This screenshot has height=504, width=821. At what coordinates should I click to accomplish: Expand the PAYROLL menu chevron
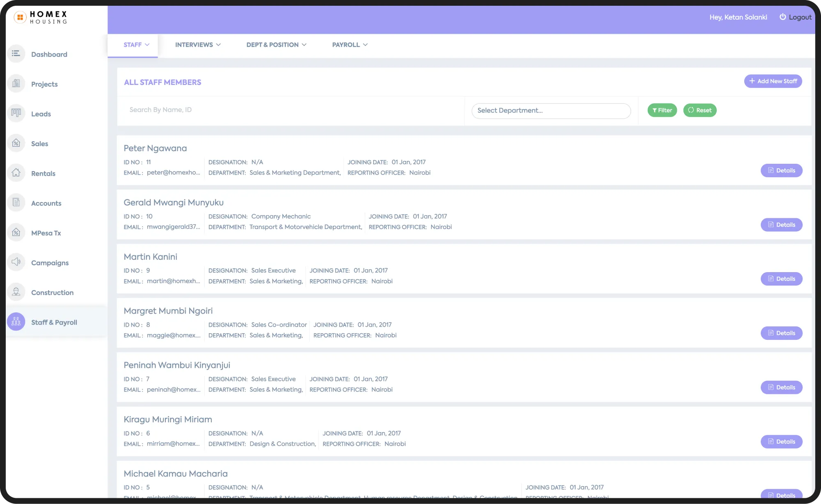[365, 45]
